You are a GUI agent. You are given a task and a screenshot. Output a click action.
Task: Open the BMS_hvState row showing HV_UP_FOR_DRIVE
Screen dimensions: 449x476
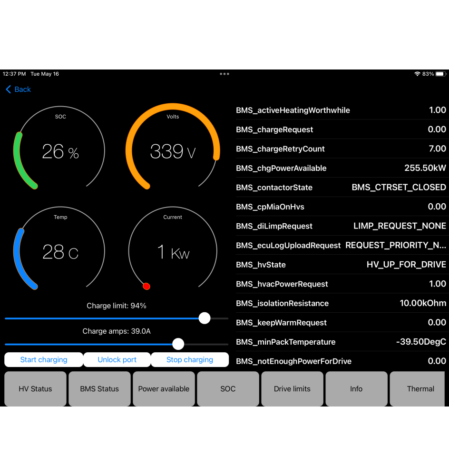point(341,264)
